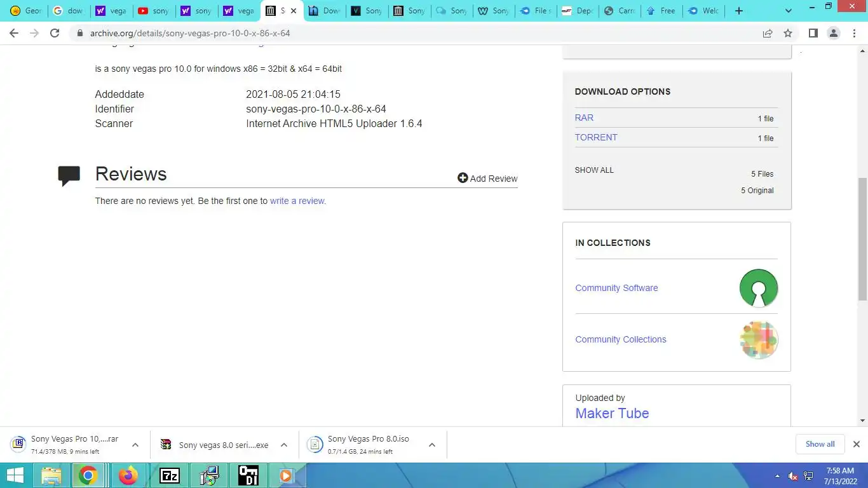Click the Sony Vegas 8.0 exe download icon
The image size is (868, 488).
(x=166, y=444)
